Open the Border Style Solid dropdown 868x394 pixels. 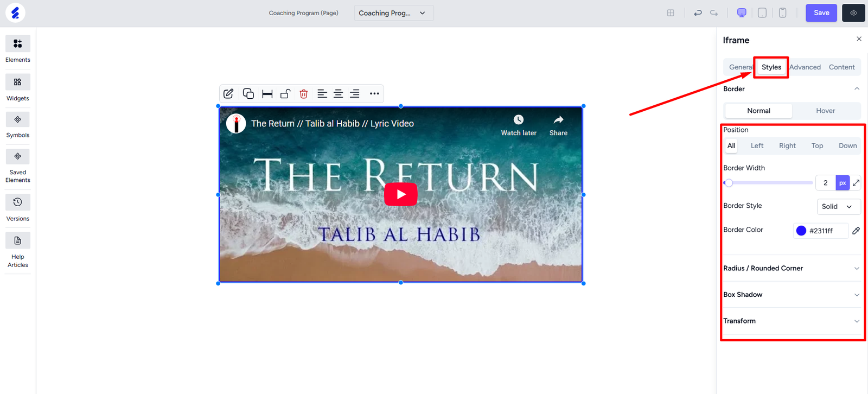click(838, 207)
